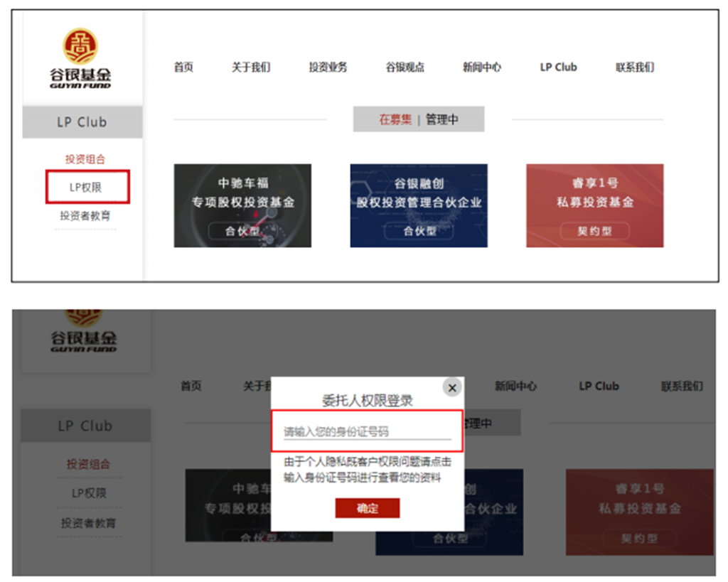Open the 谷银观点 navigation item
This screenshot has width=728, height=582.
405,68
